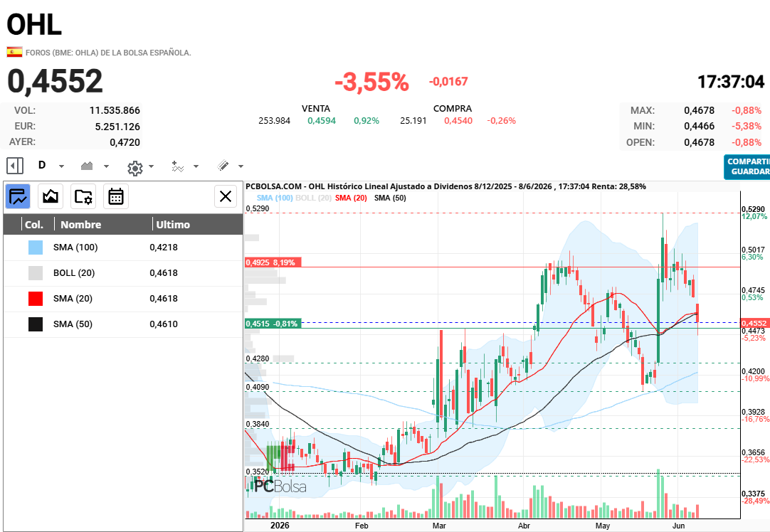Expand the drawing tools dropdown arrow
The height and width of the screenshot is (532, 770).
coord(241,166)
